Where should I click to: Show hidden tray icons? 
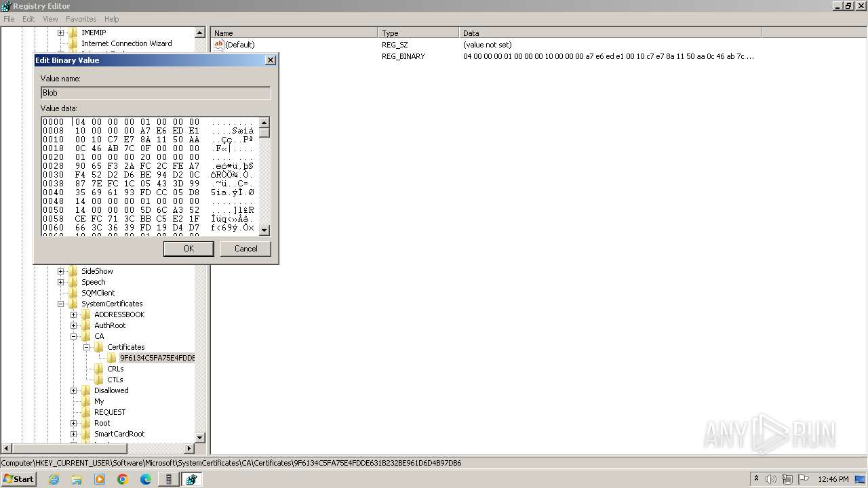756,479
